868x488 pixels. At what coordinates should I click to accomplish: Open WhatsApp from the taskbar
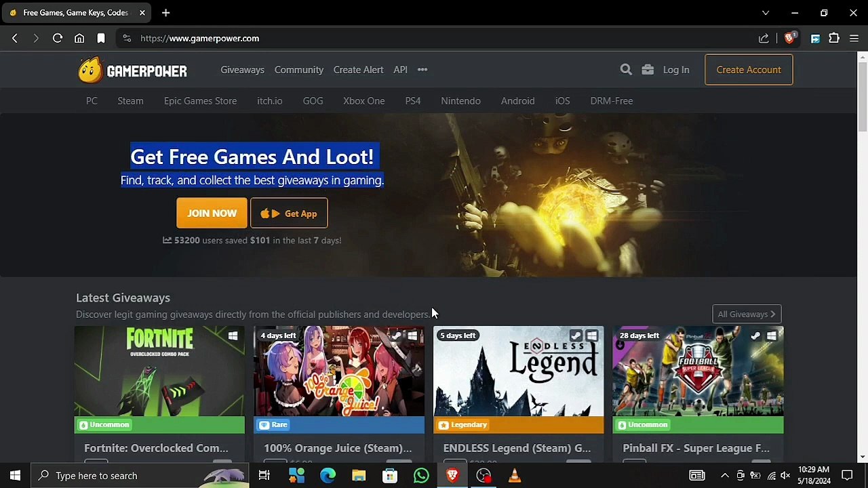pyautogui.click(x=421, y=476)
